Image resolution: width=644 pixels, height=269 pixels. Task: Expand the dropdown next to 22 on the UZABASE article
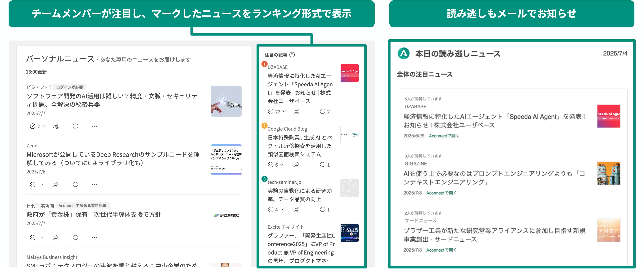coord(284,111)
